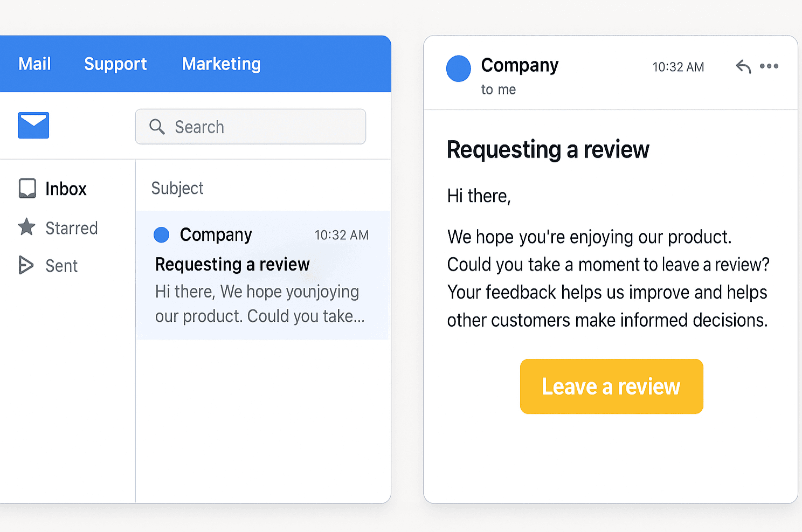Image resolution: width=802 pixels, height=532 pixels.
Task: Click the blue envelope mail icon
Action: (33, 125)
